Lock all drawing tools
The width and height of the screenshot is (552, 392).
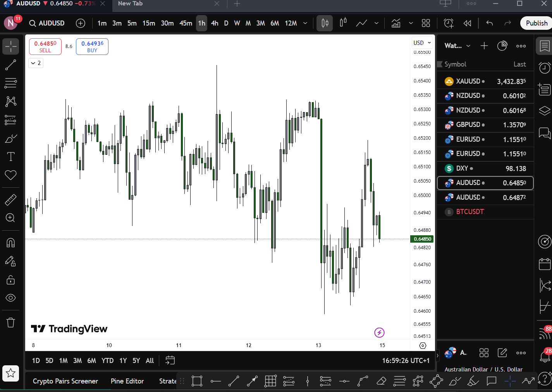pyautogui.click(x=11, y=280)
